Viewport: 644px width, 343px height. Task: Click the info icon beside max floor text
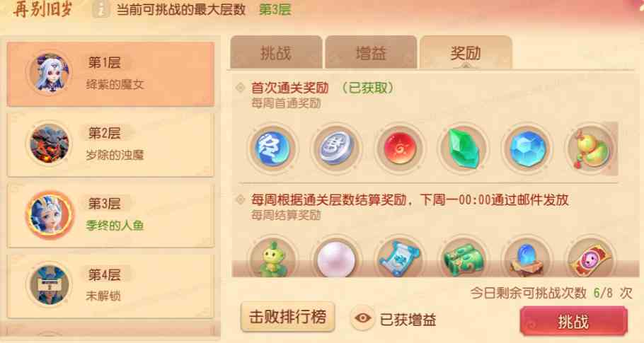100,9
